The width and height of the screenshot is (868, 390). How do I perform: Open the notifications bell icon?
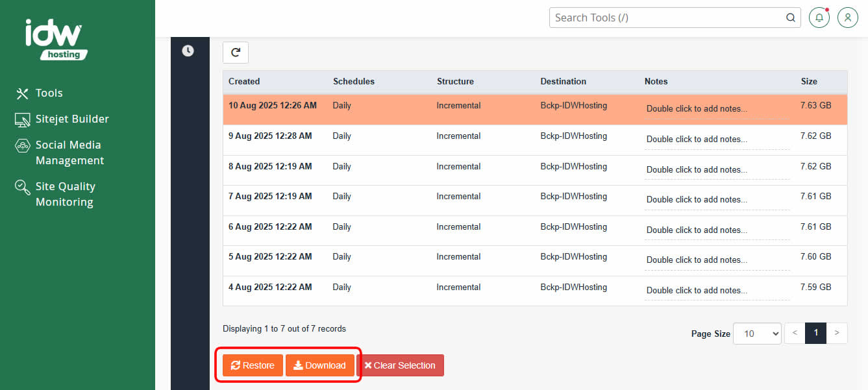[x=819, y=18]
